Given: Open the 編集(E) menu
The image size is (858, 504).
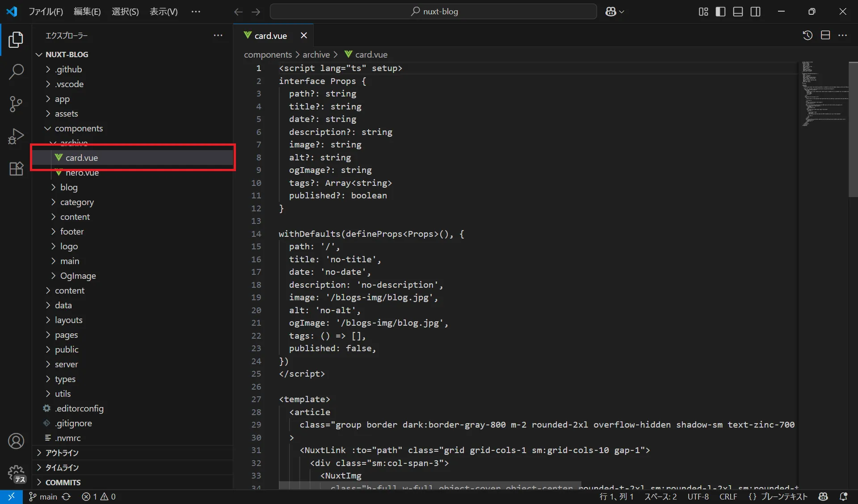Looking at the screenshot, I should 87,12.
